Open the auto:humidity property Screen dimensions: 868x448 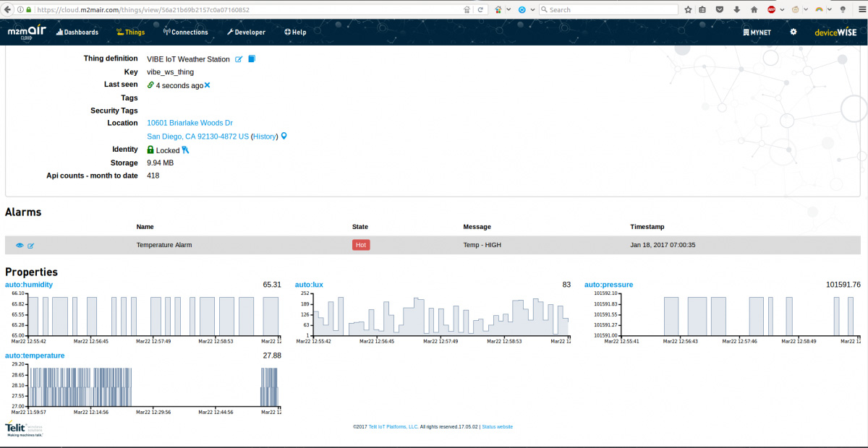point(29,285)
